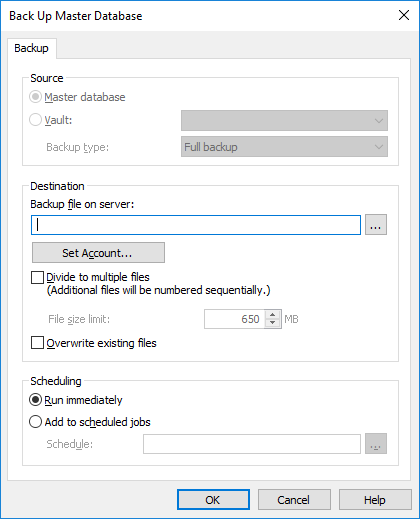The height and width of the screenshot is (519, 420).
Task: Open the Vault dropdown list
Action: 284,121
